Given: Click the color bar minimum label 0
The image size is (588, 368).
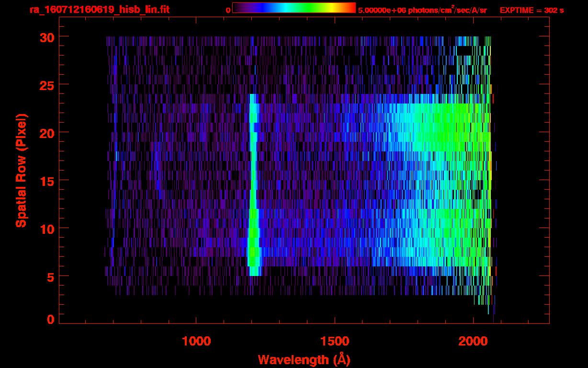Looking at the screenshot, I should pyautogui.click(x=228, y=10).
